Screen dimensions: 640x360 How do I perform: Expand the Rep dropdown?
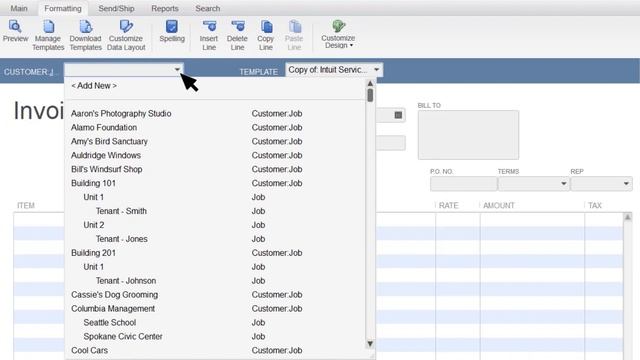tap(626, 184)
